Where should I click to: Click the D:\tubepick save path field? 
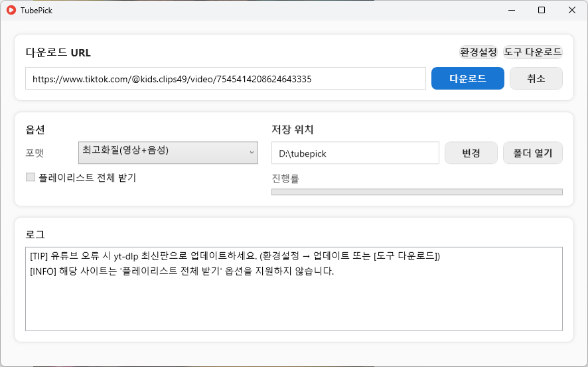[355, 153]
